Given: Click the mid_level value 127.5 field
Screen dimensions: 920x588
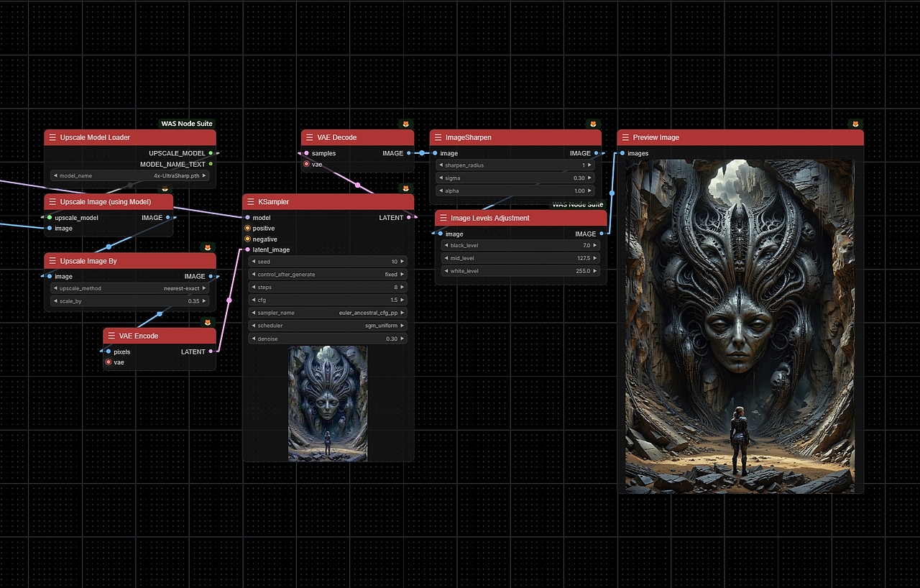Looking at the screenshot, I should point(520,259).
